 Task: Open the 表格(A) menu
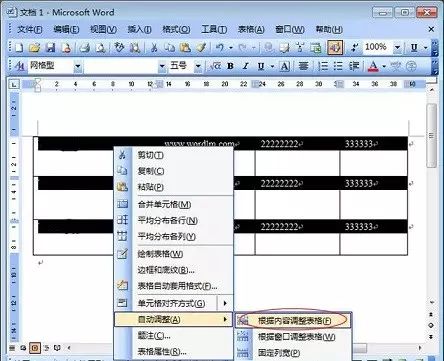click(x=251, y=30)
